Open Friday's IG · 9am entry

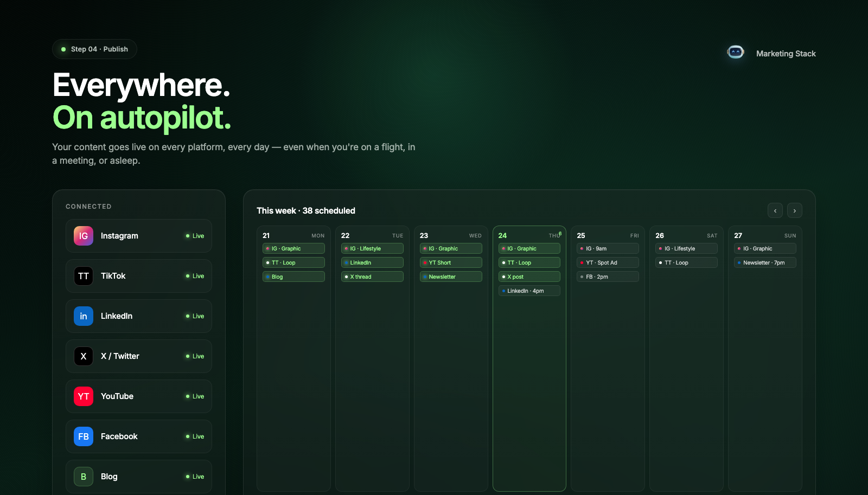coord(608,248)
